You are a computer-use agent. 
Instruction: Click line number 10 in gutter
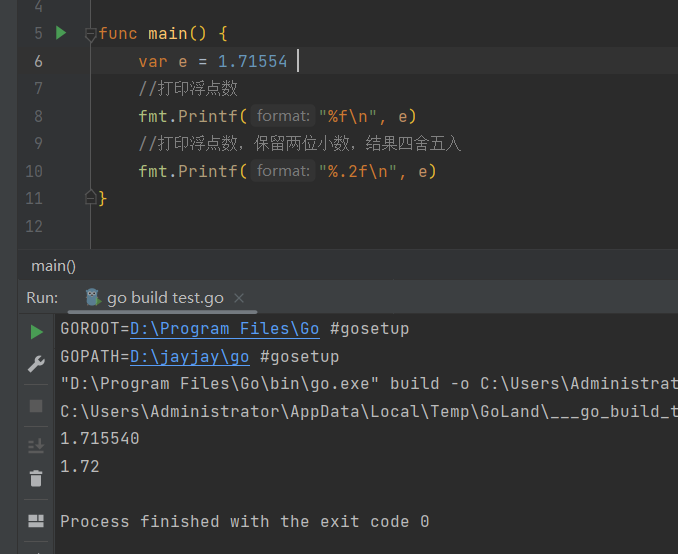[x=34, y=171]
